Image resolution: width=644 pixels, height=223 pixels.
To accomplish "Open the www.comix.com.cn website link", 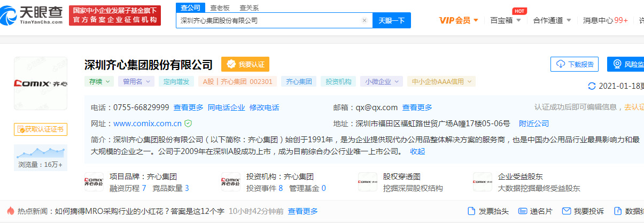I will 148,124.
